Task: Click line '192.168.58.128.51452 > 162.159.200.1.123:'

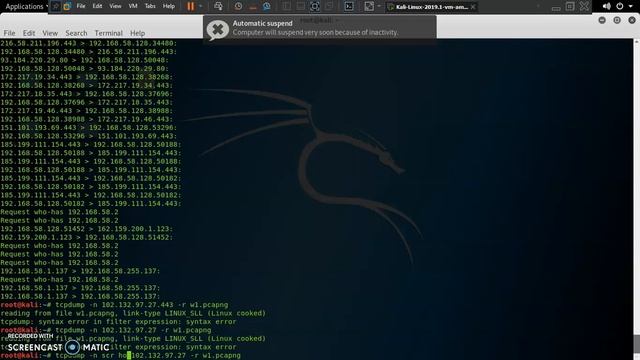Action: (x=87, y=229)
